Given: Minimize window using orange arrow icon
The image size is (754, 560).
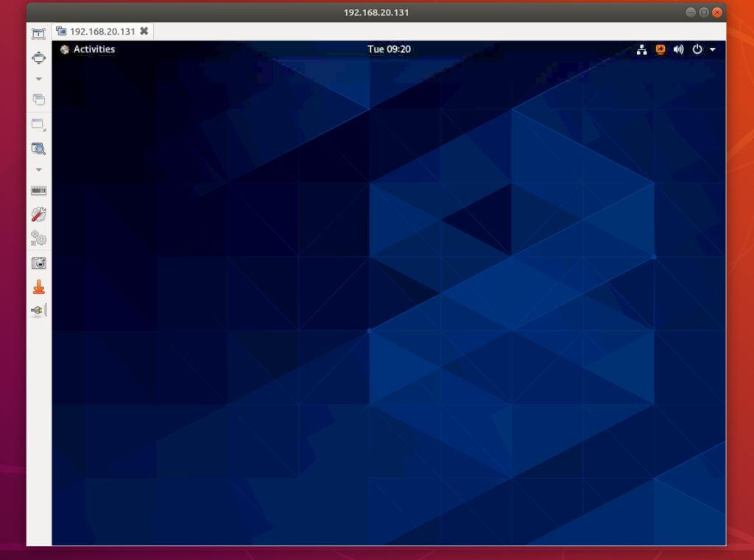Looking at the screenshot, I should [x=38, y=287].
